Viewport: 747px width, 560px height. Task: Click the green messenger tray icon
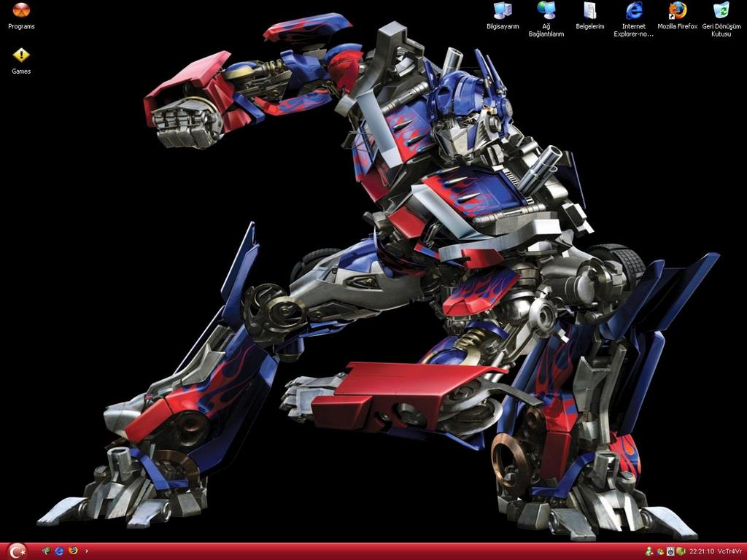(649, 551)
